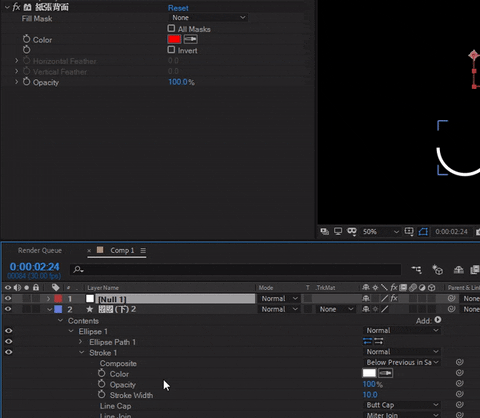480x418 pixels.
Task: Switch to the Render Queue tab
Action: tap(40, 250)
